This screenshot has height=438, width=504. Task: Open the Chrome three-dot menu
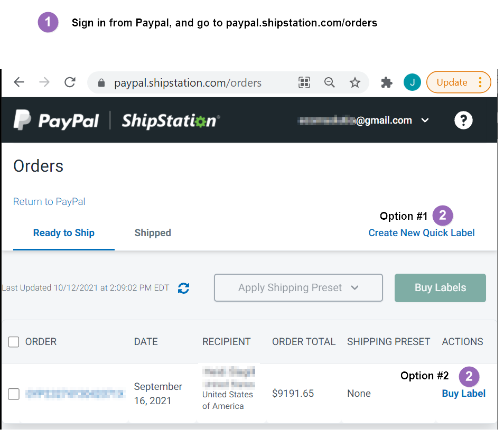pos(480,82)
